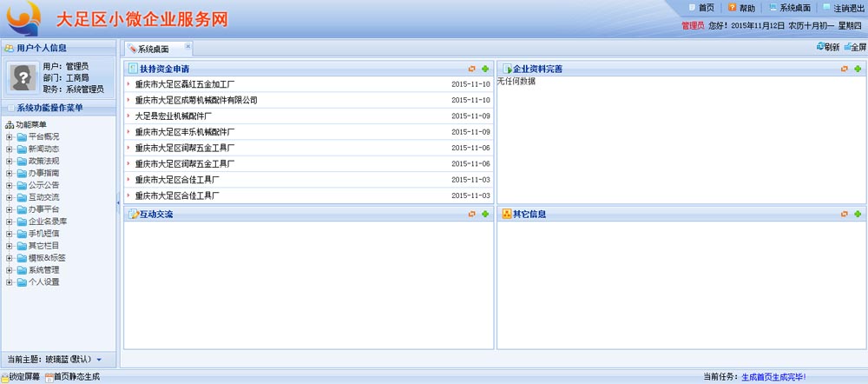Click 注销退出 to log out
This screenshot has height=384, width=868.
click(849, 7)
